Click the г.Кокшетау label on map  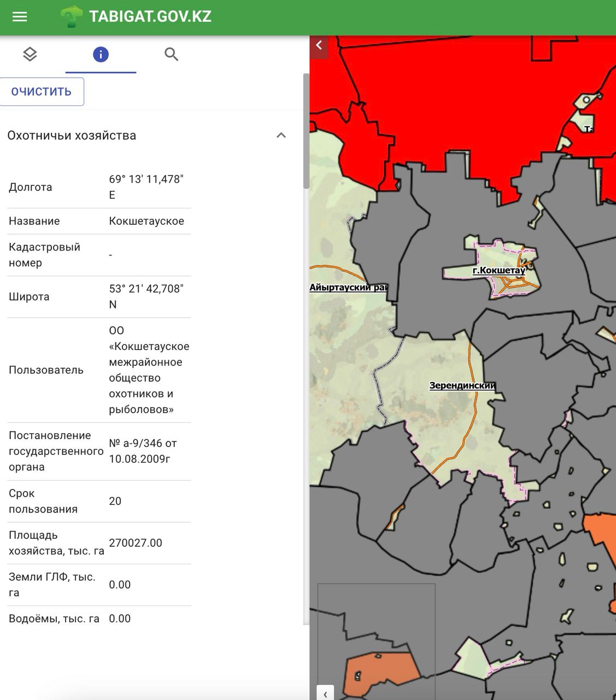tap(498, 270)
